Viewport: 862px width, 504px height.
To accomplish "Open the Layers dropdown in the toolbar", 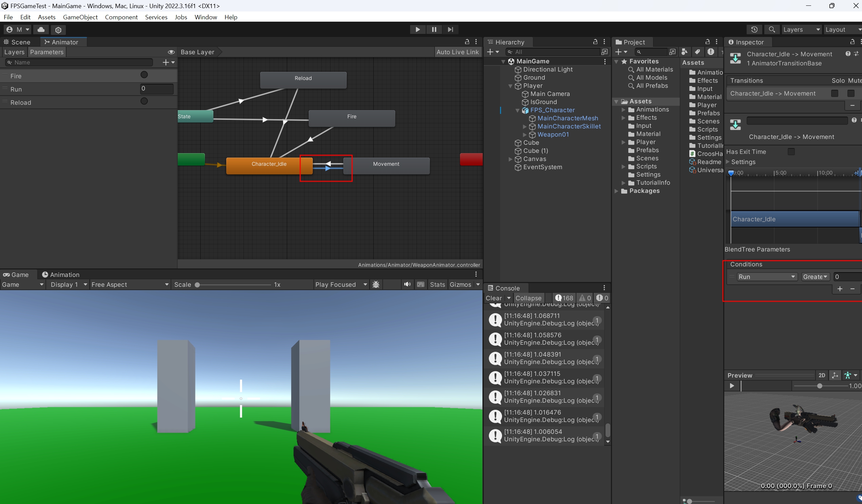I will point(802,29).
